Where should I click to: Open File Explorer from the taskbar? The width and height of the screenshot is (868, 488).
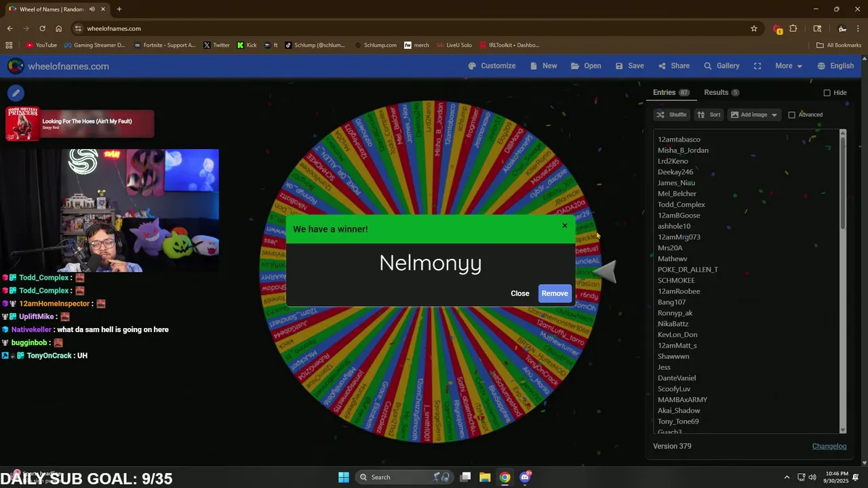pyautogui.click(x=485, y=477)
